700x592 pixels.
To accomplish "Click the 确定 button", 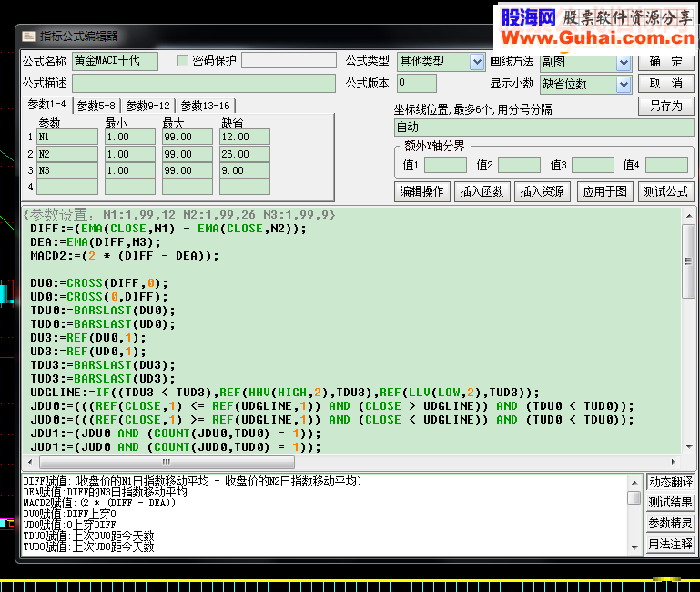I will (x=665, y=61).
